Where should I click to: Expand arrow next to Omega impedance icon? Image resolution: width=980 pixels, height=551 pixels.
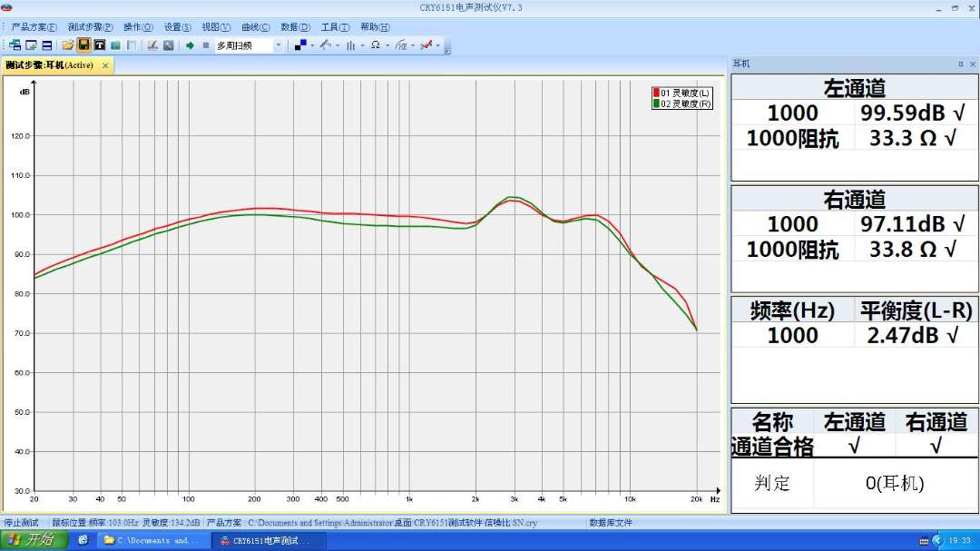[387, 45]
